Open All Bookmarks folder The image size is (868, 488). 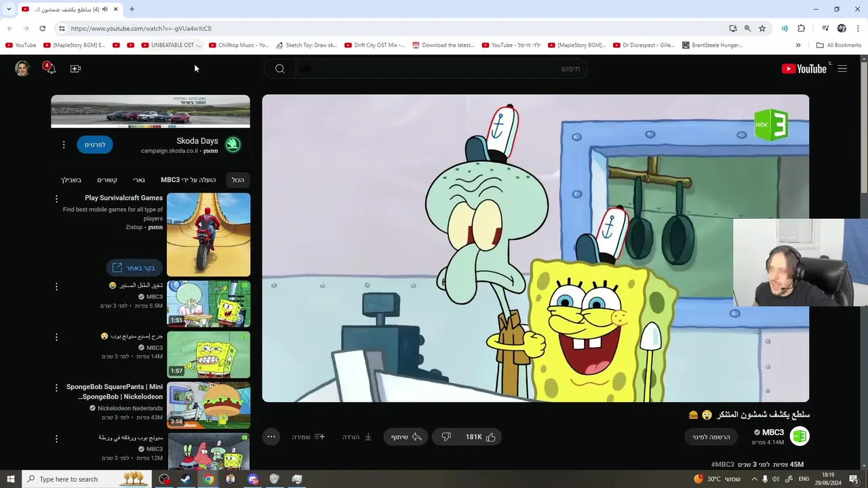coord(839,45)
